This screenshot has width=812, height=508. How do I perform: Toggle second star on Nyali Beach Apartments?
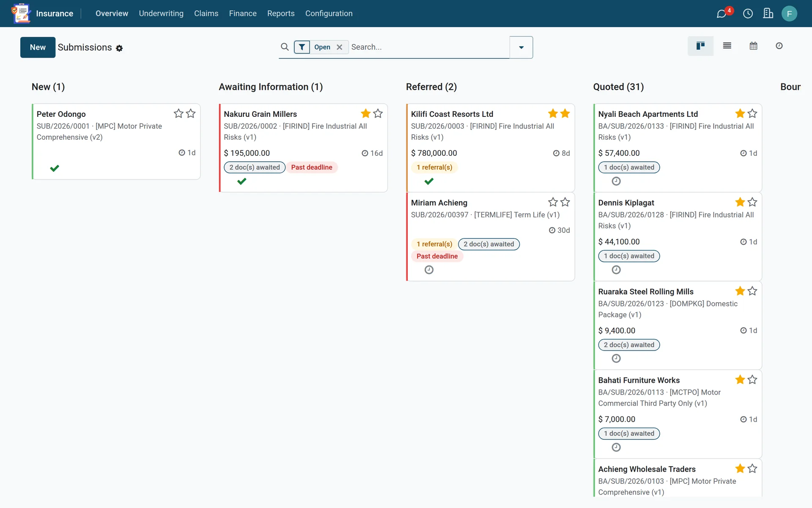(x=752, y=113)
